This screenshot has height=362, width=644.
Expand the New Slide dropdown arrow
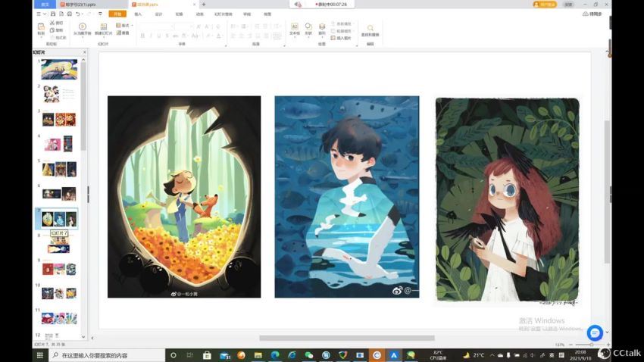pyautogui.click(x=104, y=37)
